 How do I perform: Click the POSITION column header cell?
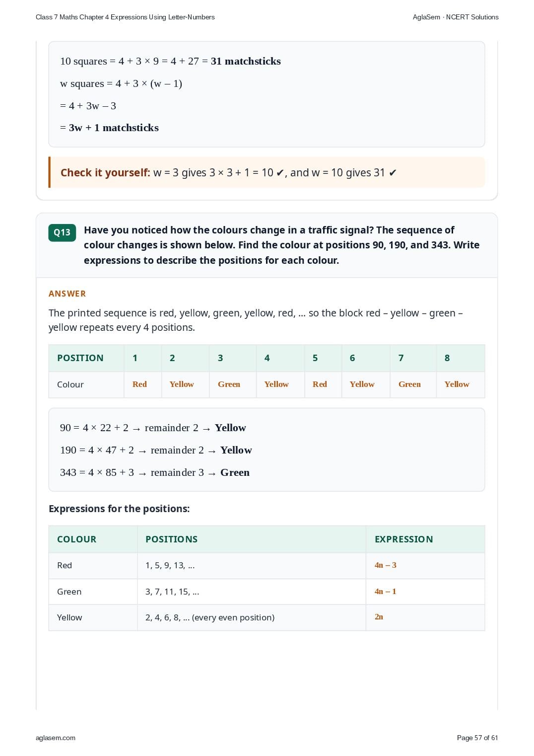(x=86, y=358)
